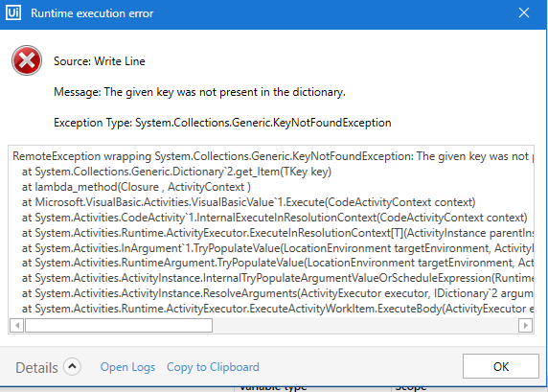
Task: Confirm the error with OK button
Action: (x=501, y=366)
